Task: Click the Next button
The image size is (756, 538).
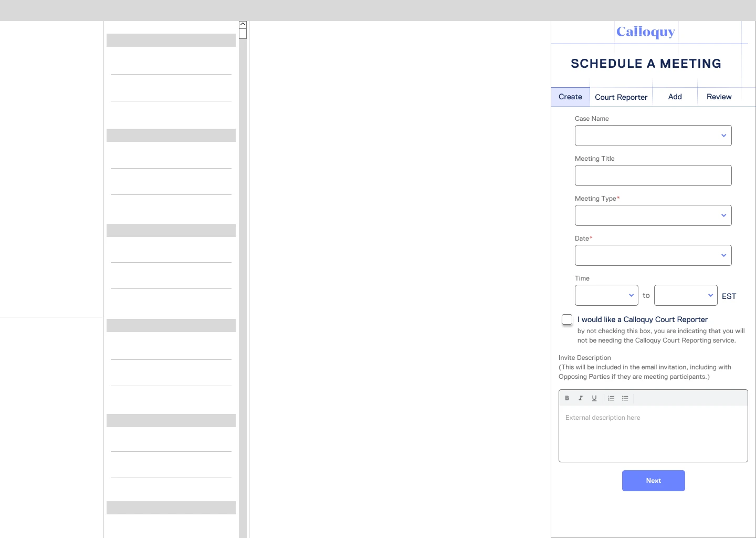Action: (654, 481)
